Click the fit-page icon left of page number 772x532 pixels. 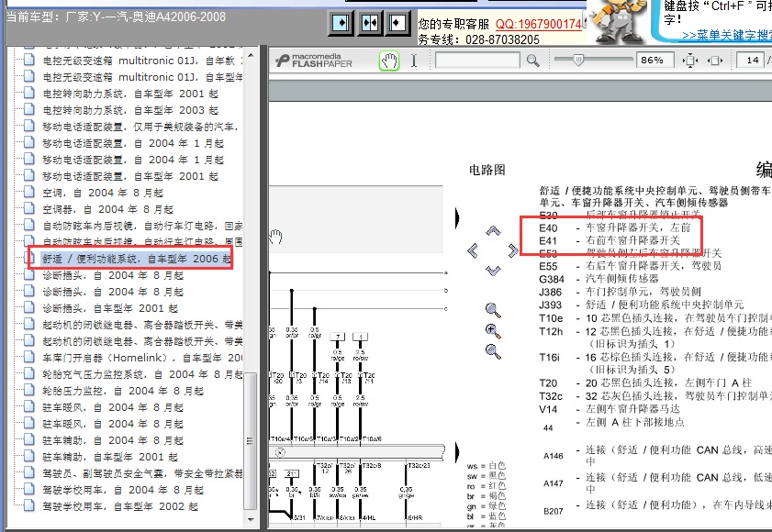[715, 61]
